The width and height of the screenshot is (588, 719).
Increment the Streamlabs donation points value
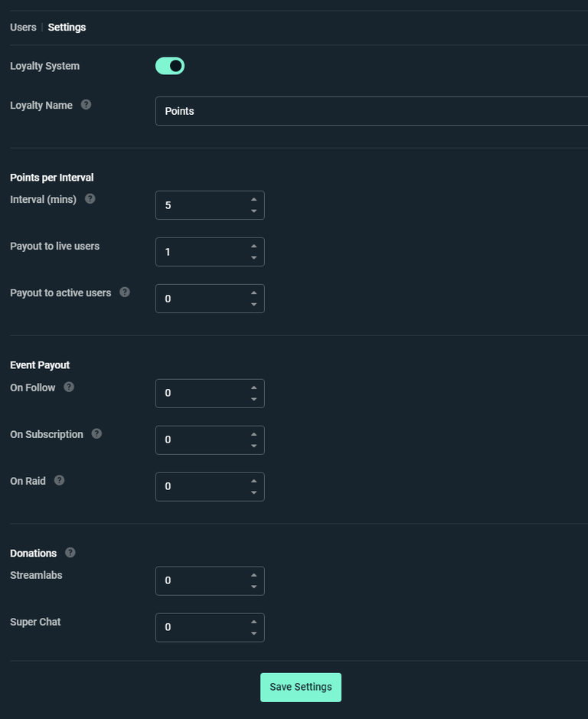254,576
